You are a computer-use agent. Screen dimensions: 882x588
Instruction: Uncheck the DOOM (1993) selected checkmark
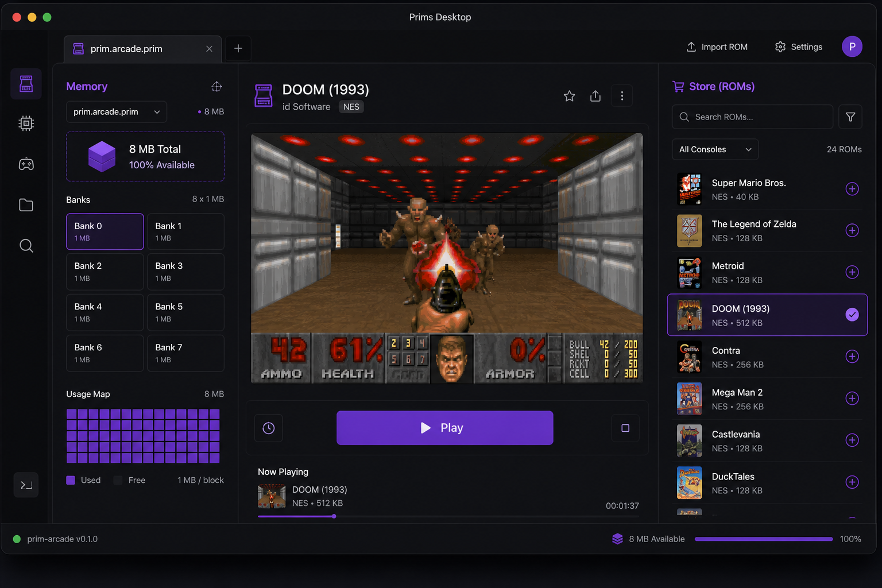coord(852,314)
